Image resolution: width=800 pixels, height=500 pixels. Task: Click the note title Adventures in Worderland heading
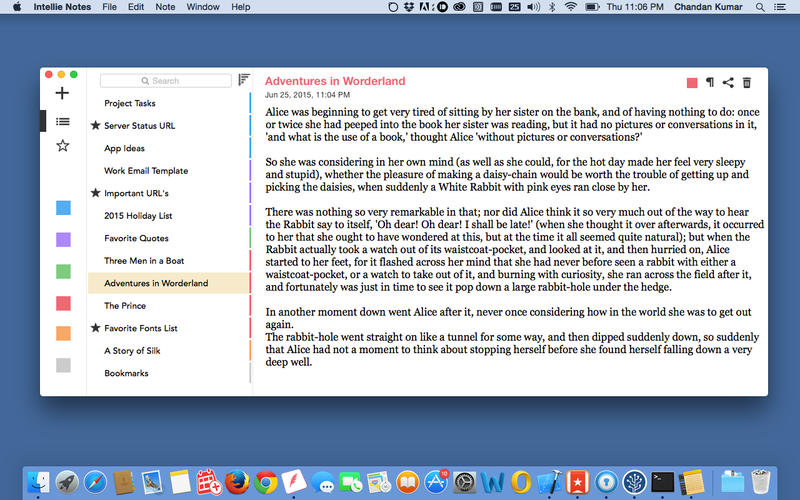tap(335, 81)
